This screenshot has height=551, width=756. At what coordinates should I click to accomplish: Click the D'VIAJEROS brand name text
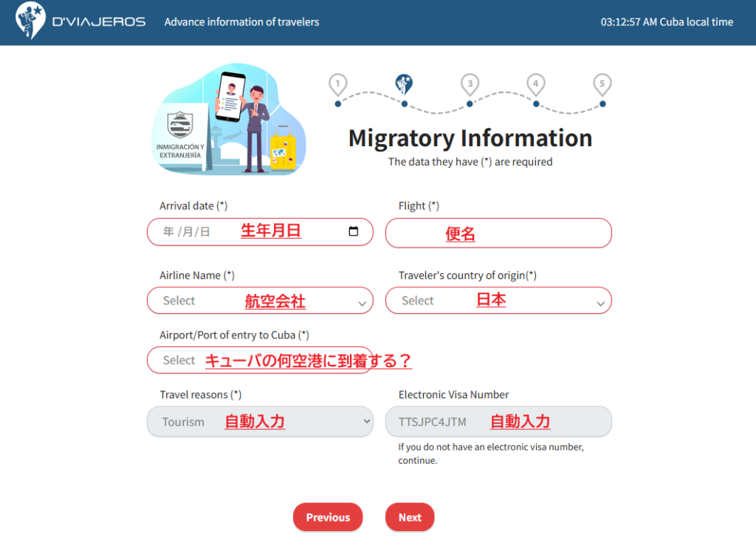99,22
